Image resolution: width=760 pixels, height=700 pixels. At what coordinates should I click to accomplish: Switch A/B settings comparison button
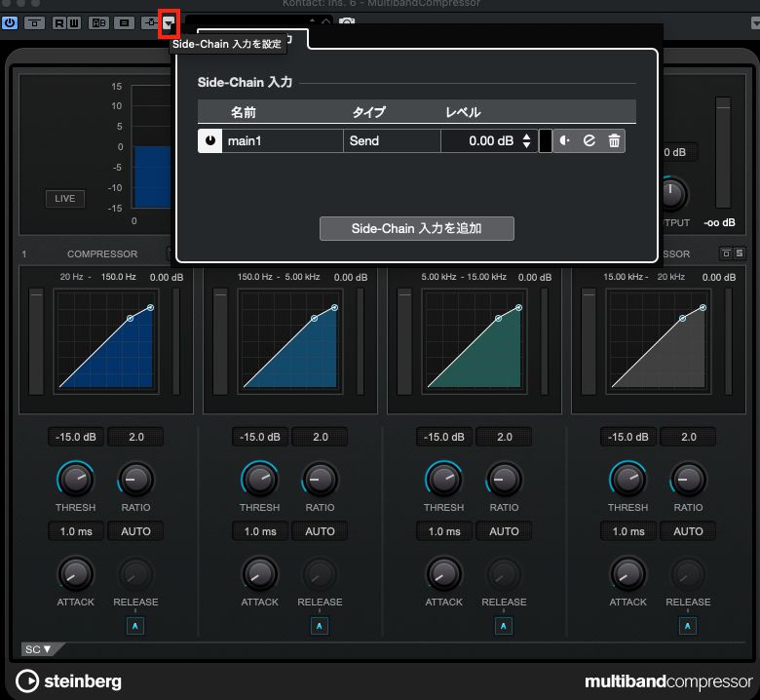coord(98,22)
